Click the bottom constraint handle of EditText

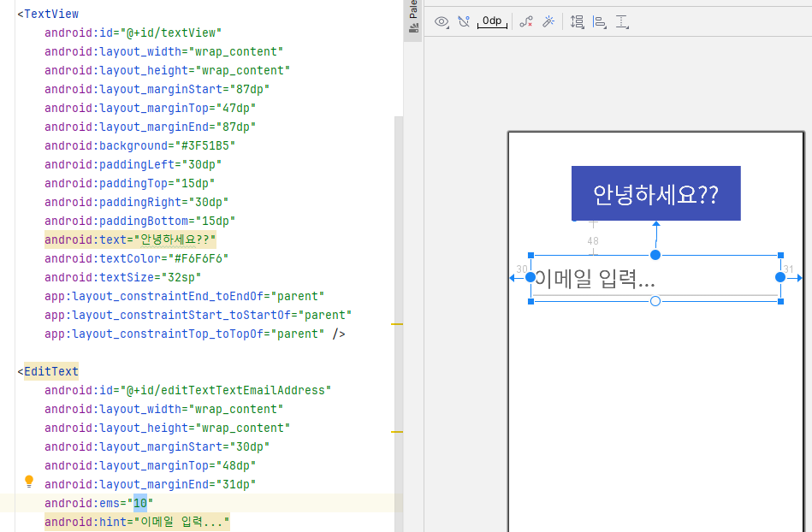pos(655,301)
